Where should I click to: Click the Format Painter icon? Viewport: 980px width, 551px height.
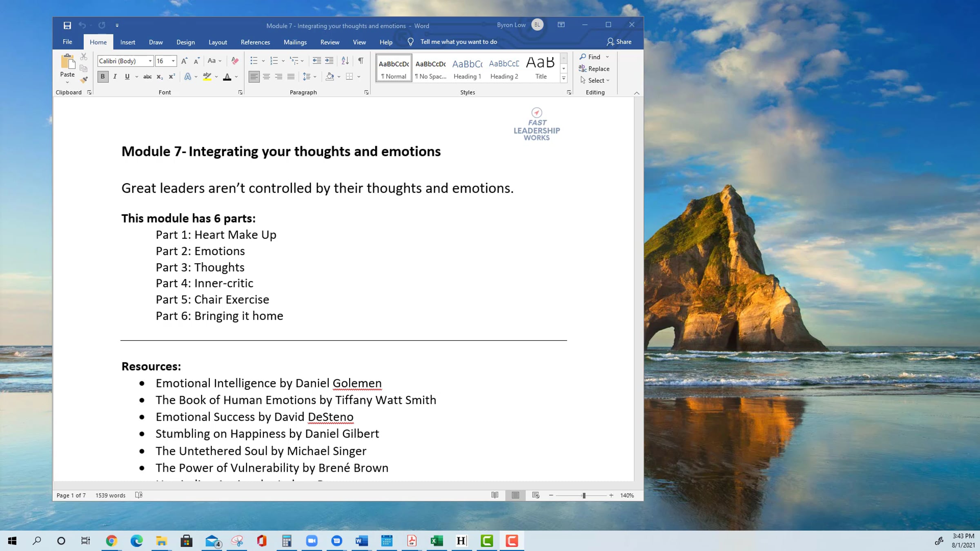84,80
